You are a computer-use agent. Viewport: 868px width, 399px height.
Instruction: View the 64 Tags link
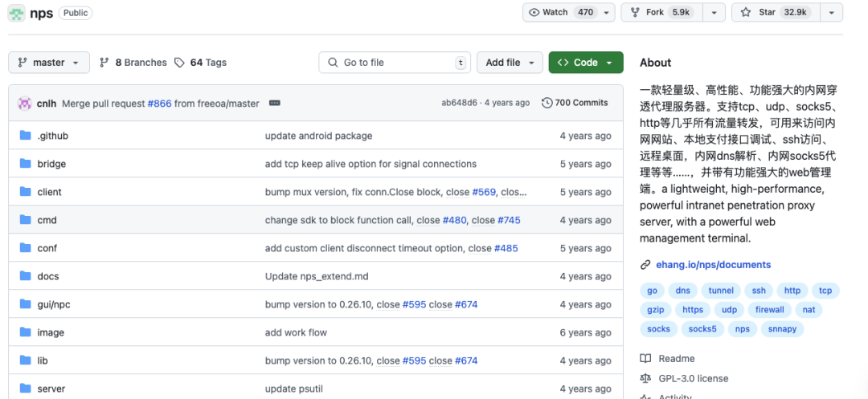(x=200, y=63)
